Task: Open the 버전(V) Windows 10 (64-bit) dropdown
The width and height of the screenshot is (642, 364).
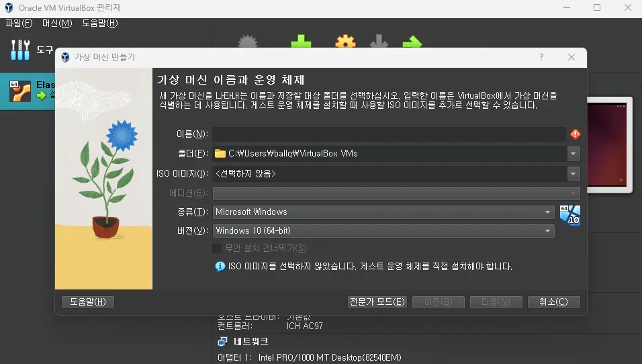Action: tap(383, 231)
